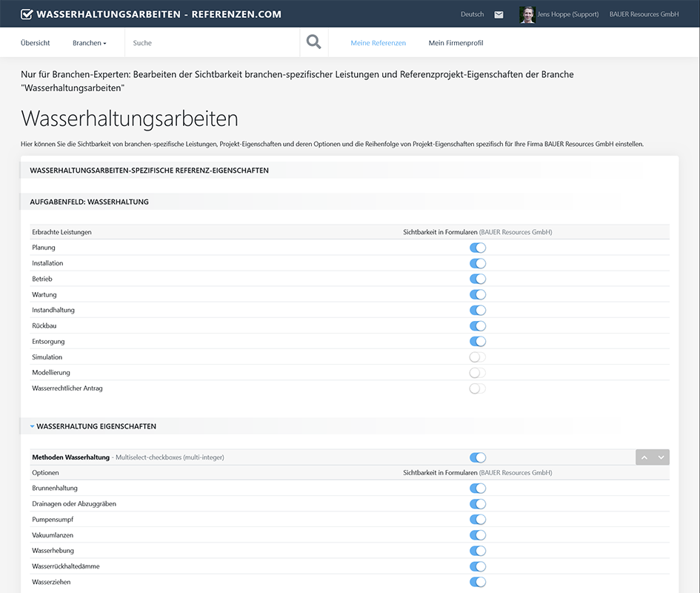Turn on Wasserrechtlicher Antrag visibility
Screen dimensions: 700x593
click(x=478, y=388)
